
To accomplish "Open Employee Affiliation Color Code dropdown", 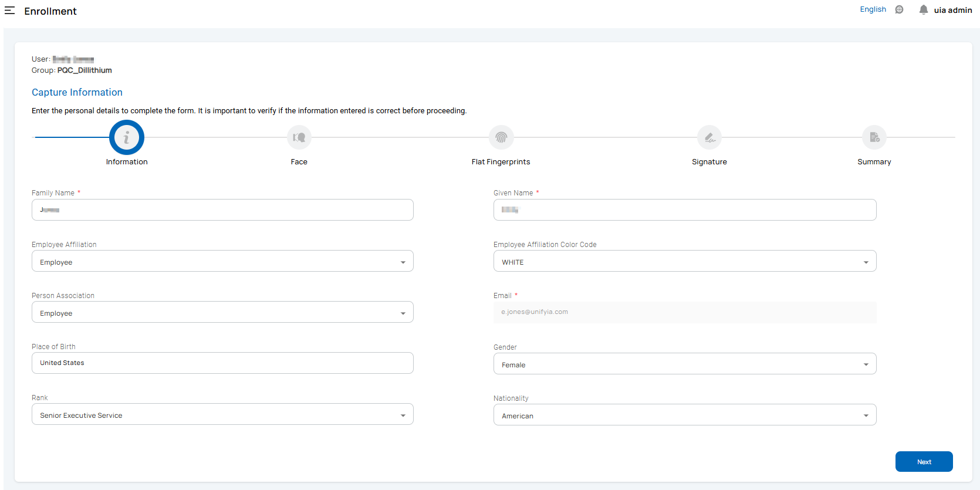I will click(x=684, y=262).
